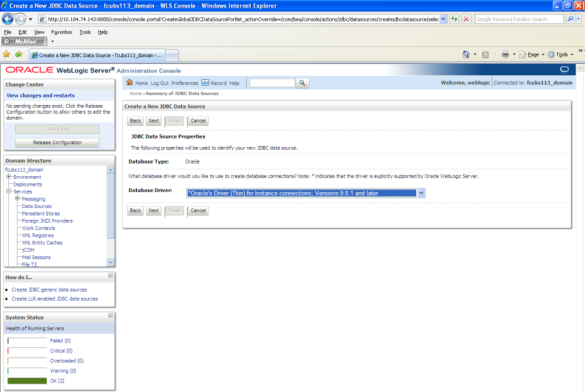Screen dimensions: 585x392
Task: Click the bottom Cancel button
Action: point(198,211)
